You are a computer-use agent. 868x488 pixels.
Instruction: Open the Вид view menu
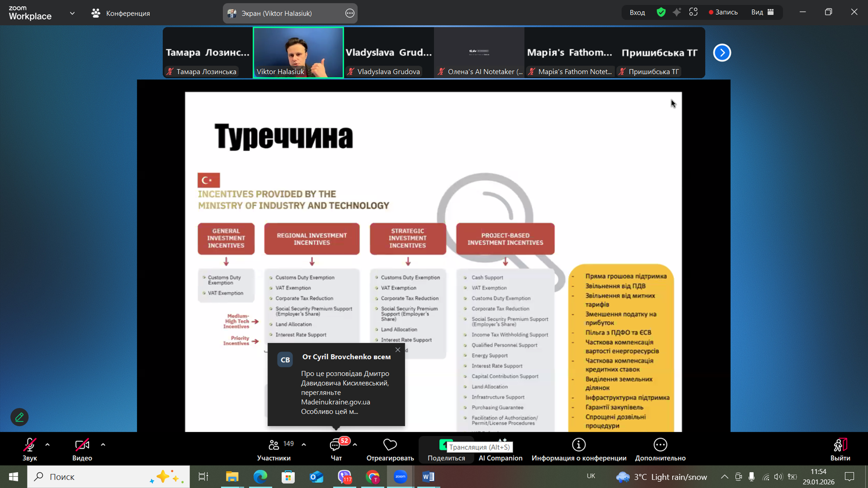762,12
